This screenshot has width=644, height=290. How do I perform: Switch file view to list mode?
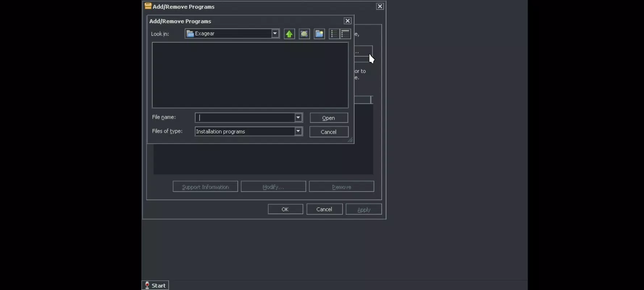[334, 34]
